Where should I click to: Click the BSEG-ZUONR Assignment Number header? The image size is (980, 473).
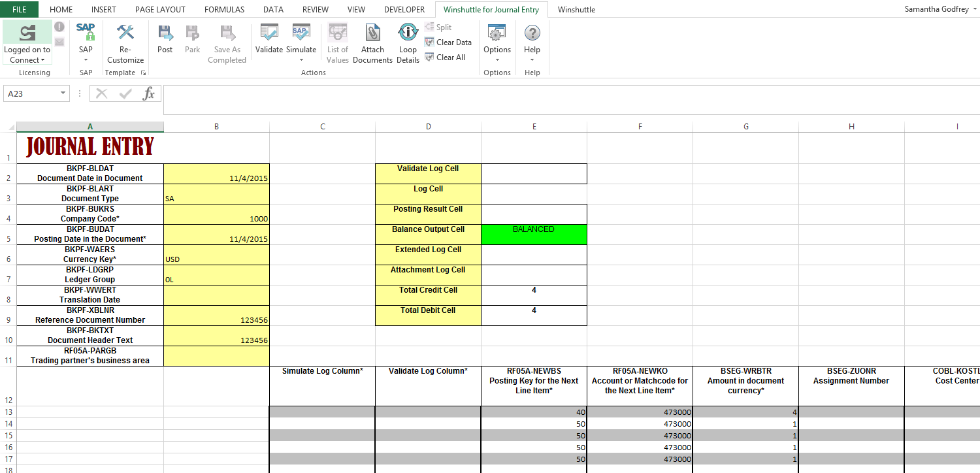[851, 386]
